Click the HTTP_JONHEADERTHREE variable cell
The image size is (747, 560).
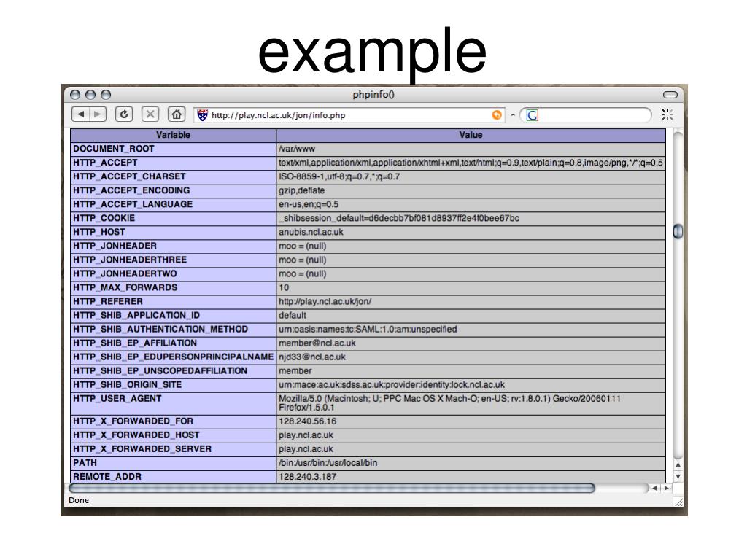coord(173,260)
